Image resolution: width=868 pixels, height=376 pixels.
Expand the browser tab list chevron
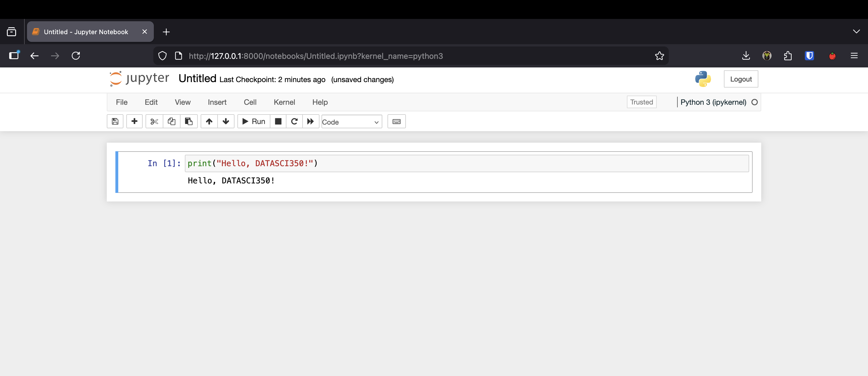coord(856,32)
